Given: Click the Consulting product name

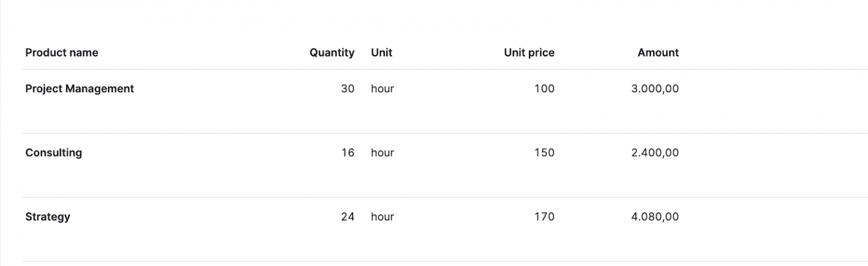Looking at the screenshot, I should pyautogui.click(x=54, y=152).
